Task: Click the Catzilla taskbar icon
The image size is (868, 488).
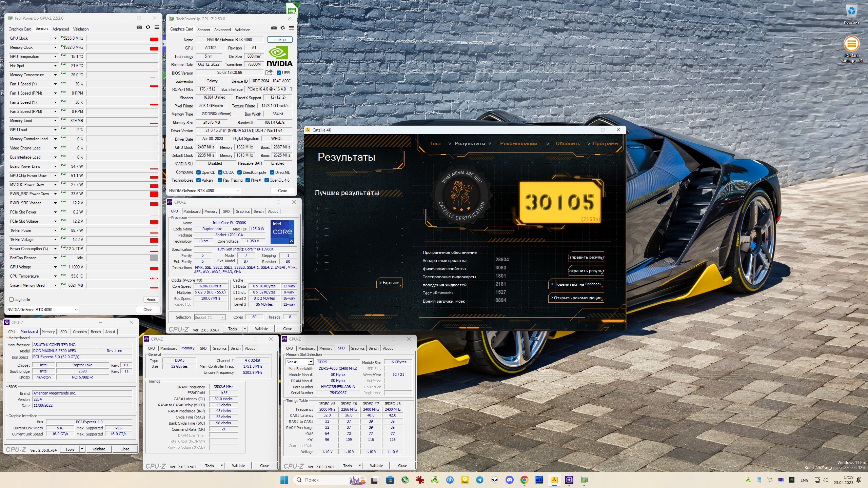Action: pyautogui.click(x=554, y=480)
